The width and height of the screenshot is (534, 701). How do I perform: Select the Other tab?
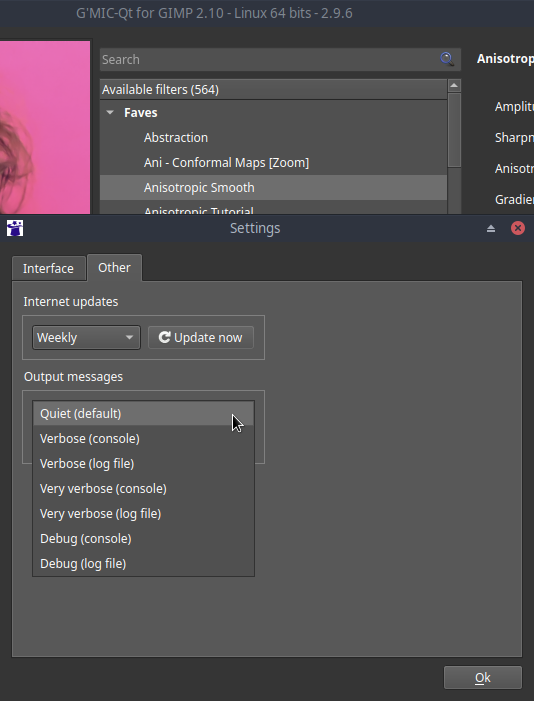pyautogui.click(x=114, y=267)
